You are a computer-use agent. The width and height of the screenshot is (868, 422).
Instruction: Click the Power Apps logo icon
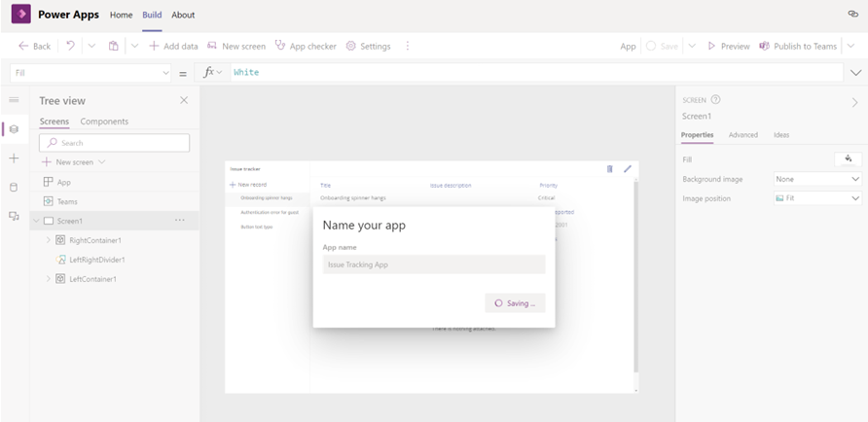click(21, 15)
